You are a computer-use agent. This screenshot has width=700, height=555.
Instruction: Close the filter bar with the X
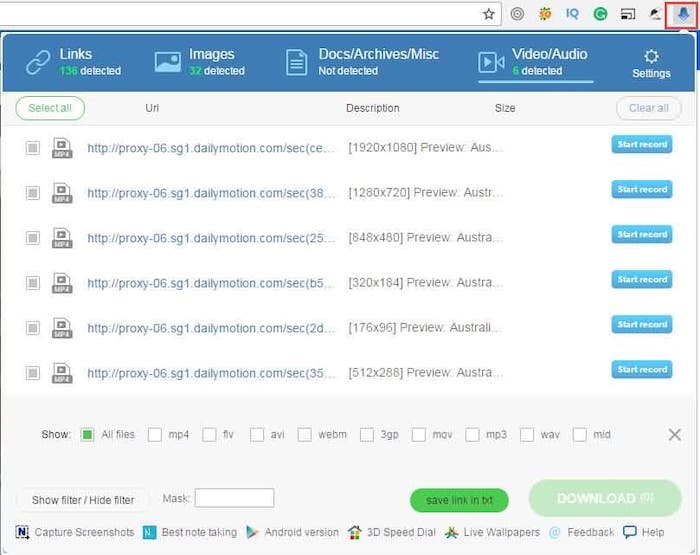coord(675,434)
